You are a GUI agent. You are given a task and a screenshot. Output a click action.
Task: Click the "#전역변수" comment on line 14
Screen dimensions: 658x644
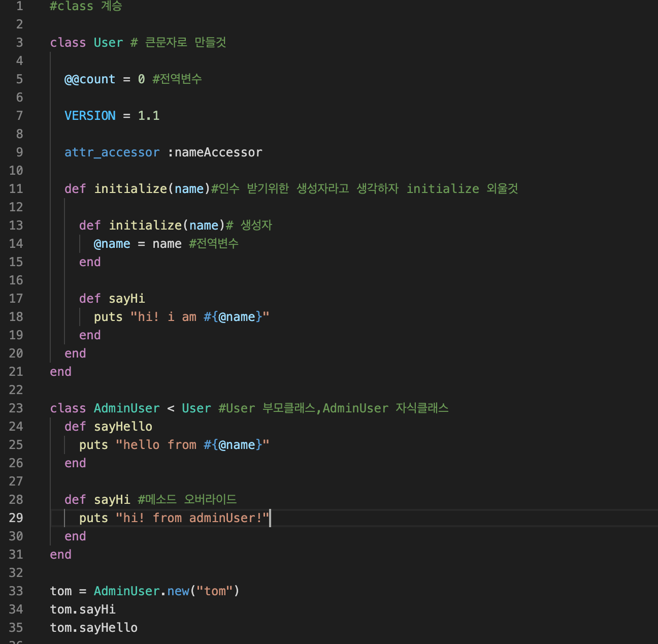[x=214, y=244]
